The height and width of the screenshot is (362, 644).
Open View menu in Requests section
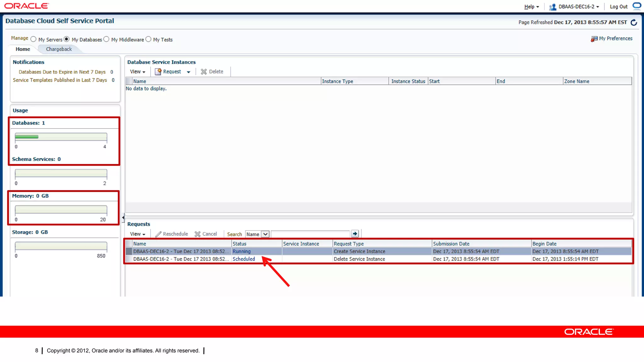pos(138,234)
